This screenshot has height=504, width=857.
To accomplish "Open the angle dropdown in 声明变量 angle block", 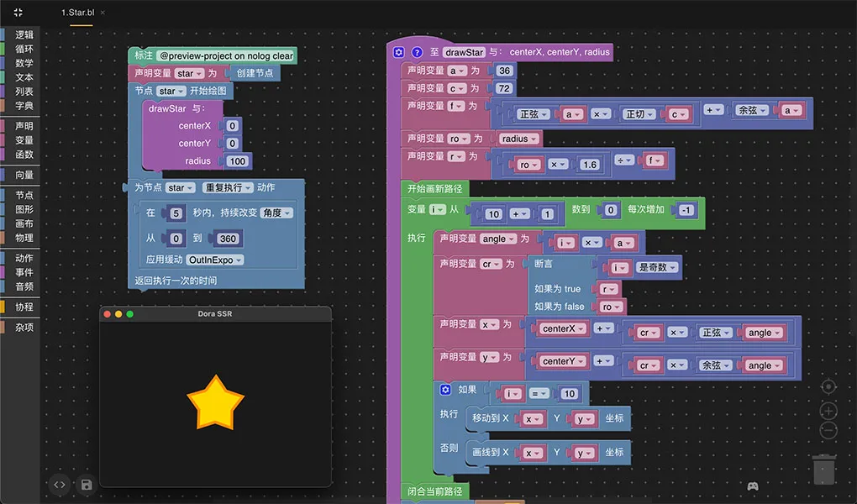I will tap(498, 239).
